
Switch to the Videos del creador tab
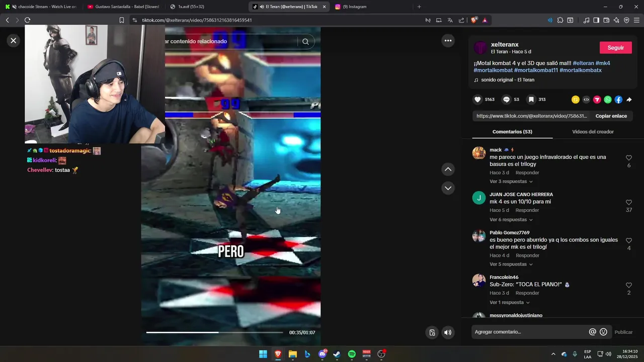coord(593,132)
